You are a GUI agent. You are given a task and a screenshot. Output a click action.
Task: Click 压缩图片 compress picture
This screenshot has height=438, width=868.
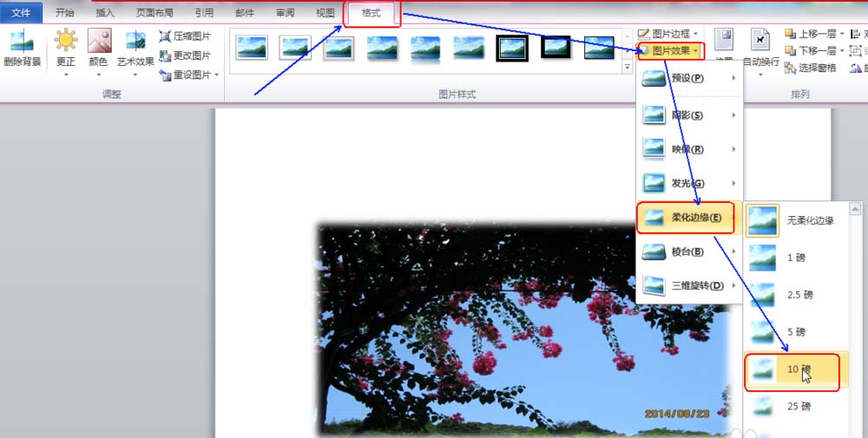pyautogui.click(x=185, y=36)
